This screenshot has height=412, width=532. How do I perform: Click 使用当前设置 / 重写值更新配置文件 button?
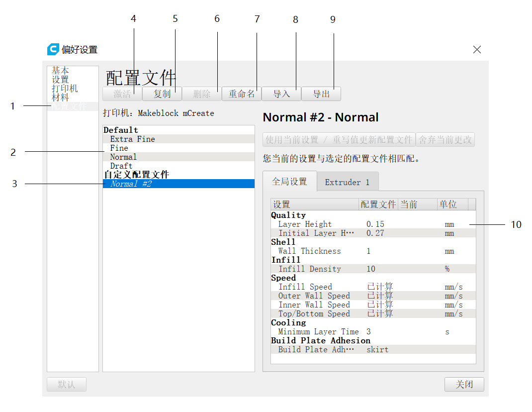click(x=339, y=140)
